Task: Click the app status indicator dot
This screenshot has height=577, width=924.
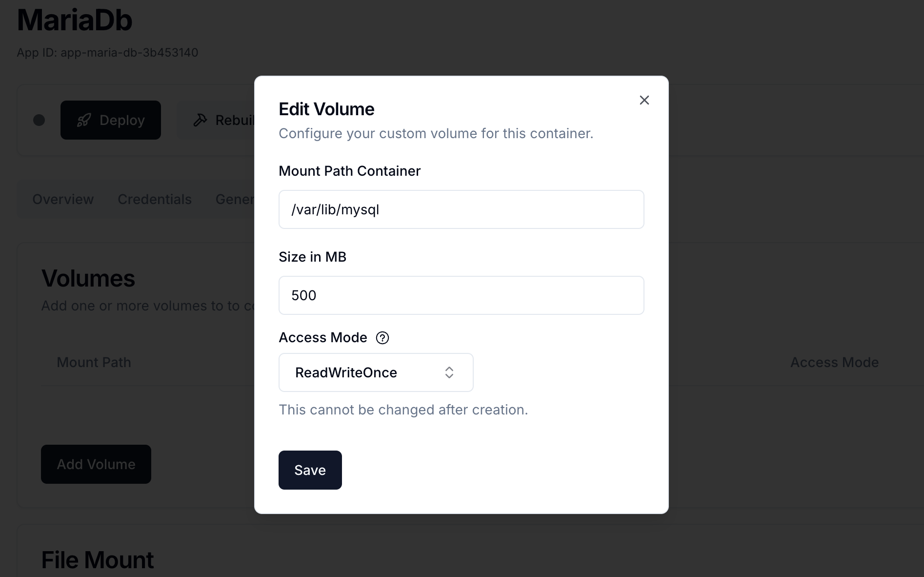Action: click(x=39, y=120)
